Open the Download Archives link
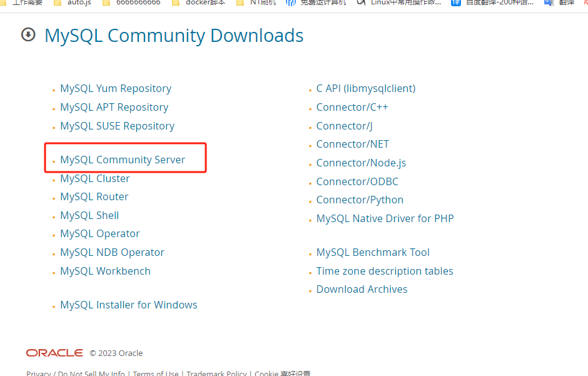Viewport: 588px width, 376px height. tap(362, 289)
